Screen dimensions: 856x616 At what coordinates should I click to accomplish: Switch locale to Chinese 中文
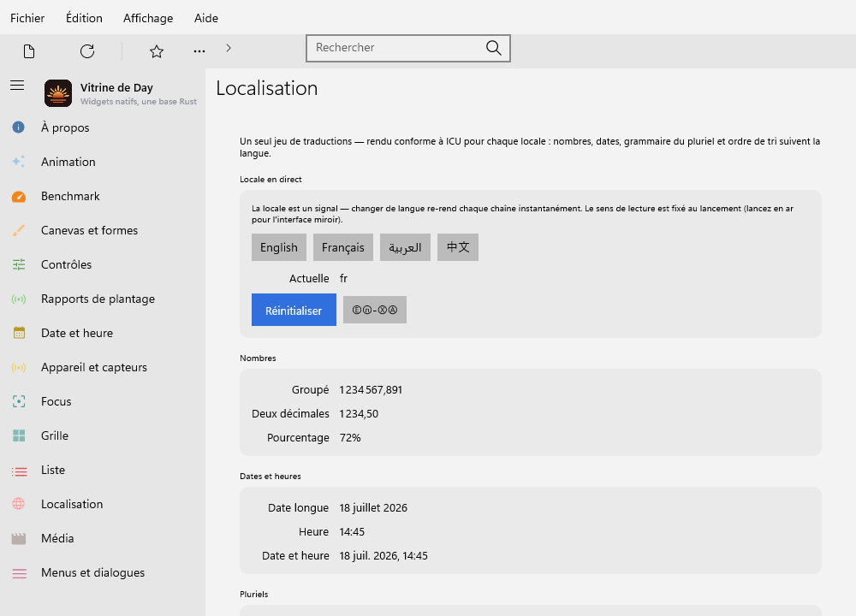tap(457, 247)
